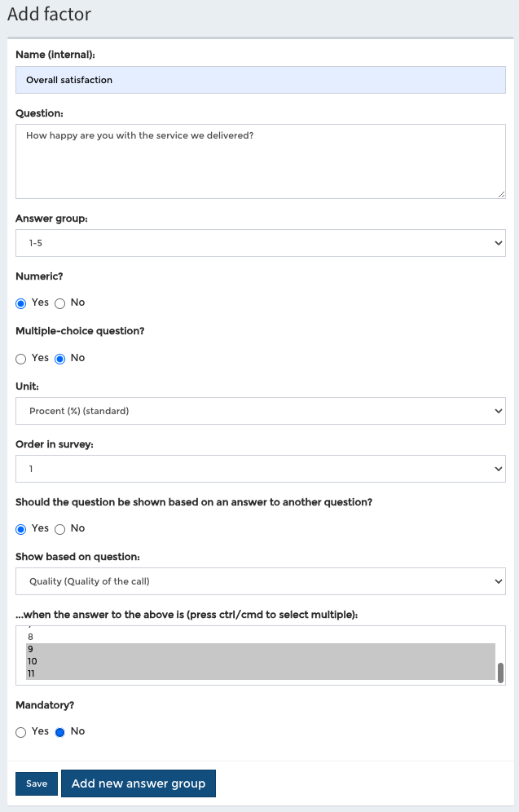This screenshot has width=519, height=812.
Task: Select answer option 9 in list
Action: tap(260, 650)
